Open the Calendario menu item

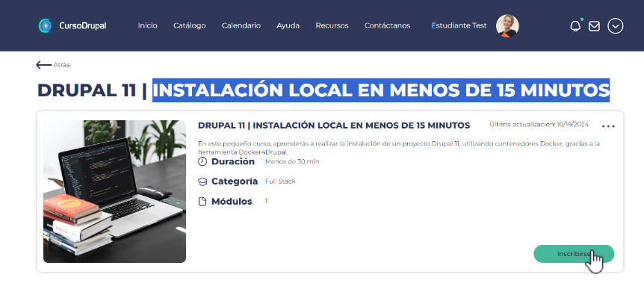(x=241, y=25)
